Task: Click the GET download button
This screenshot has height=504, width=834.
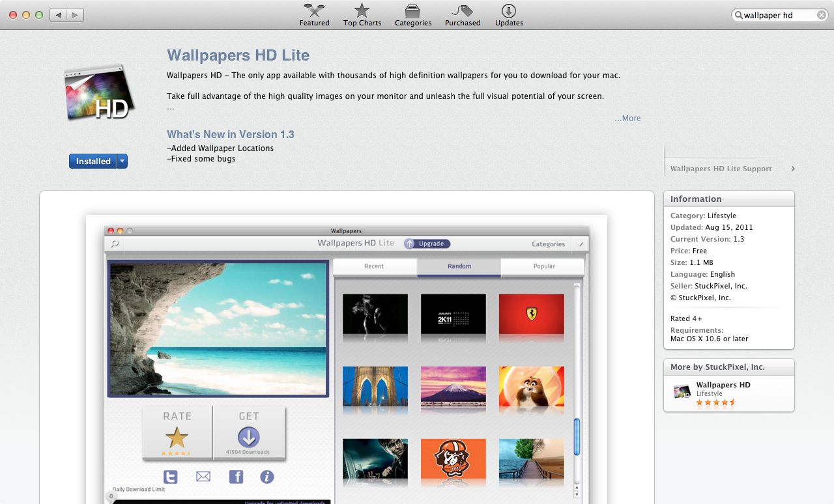Action: [x=248, y=433]
